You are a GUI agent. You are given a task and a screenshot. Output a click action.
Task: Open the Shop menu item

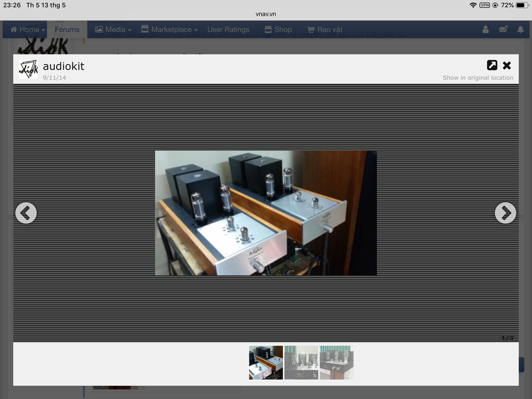point(278,29)
